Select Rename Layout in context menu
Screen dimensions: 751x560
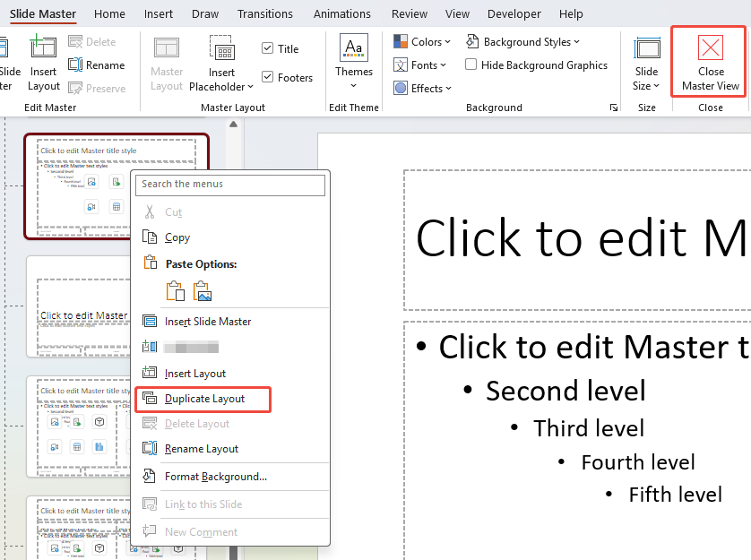[202, 449]
